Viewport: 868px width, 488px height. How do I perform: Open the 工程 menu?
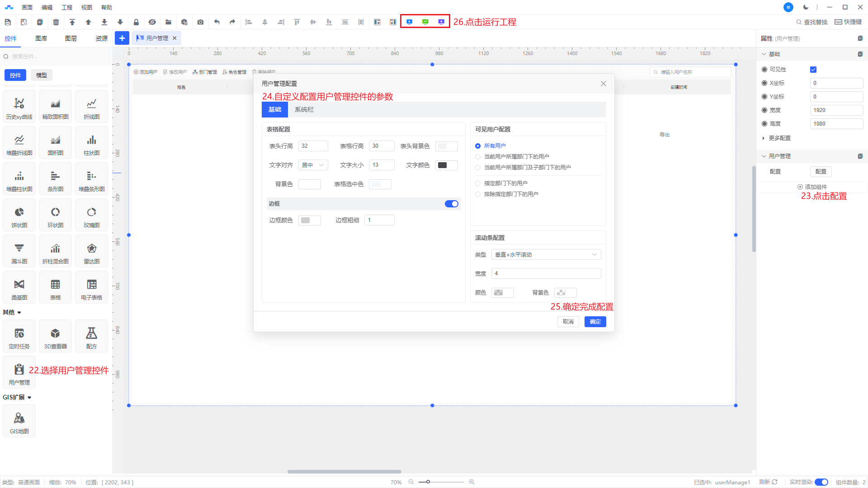(67, 7)
